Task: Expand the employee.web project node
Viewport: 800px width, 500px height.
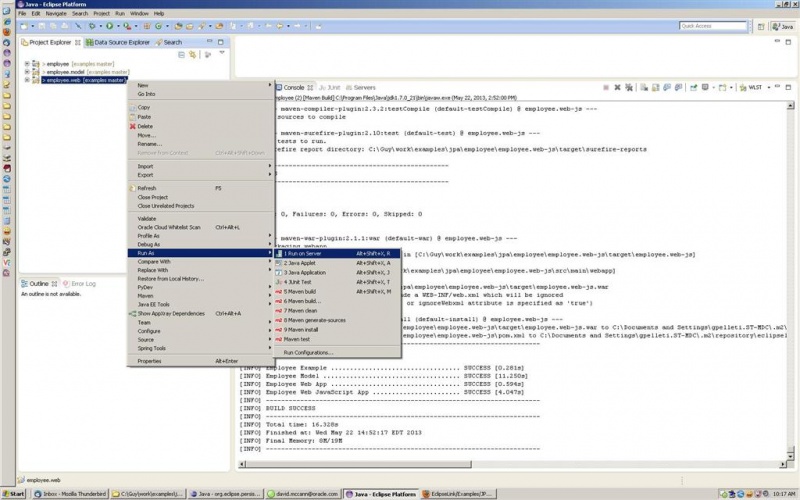Action: [27, 80]
